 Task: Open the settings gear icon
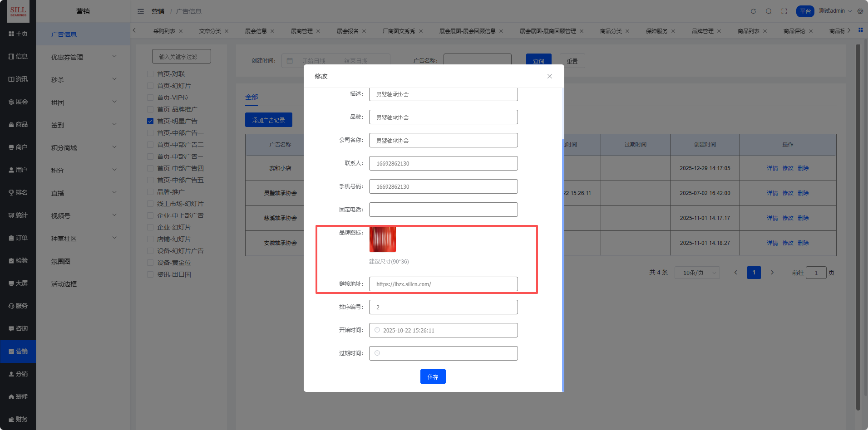pos(860,11)
